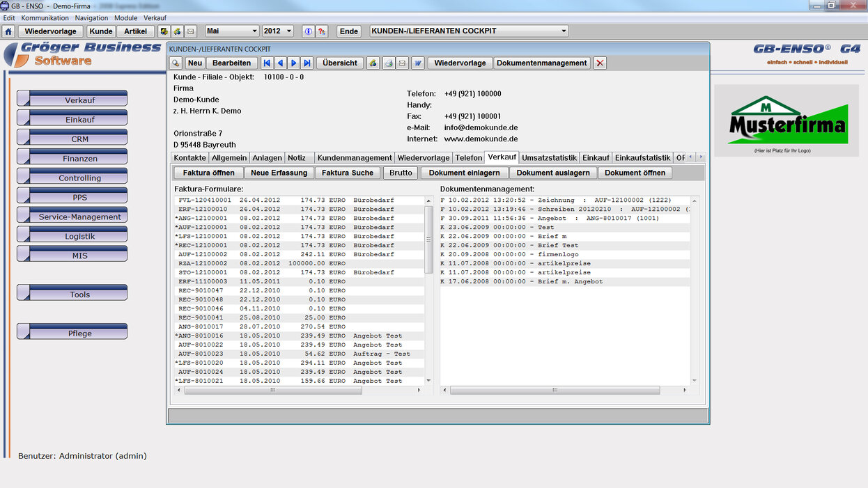
Task: Click the Wiedervorlage button in main toolbar
Action: click(x=50, y=31)
